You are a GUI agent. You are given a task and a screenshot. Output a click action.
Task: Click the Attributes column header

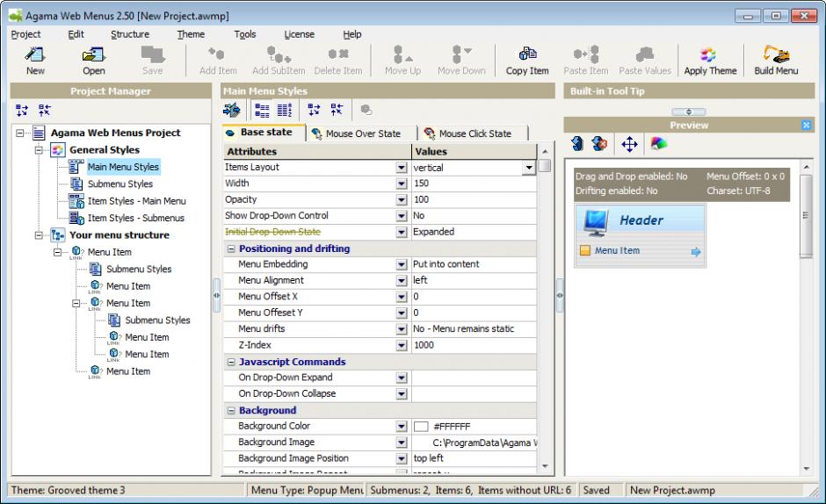coord(316,152)
